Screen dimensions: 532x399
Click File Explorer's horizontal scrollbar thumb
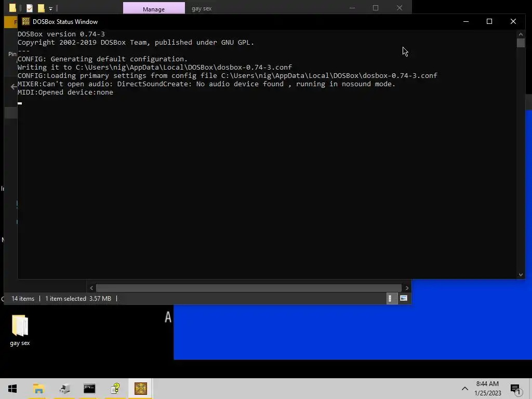point(249,288)
